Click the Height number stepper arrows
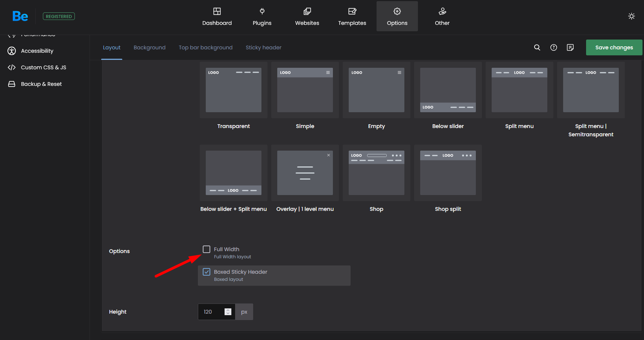Viewport: 644px width, 340px height. point(228,312)
